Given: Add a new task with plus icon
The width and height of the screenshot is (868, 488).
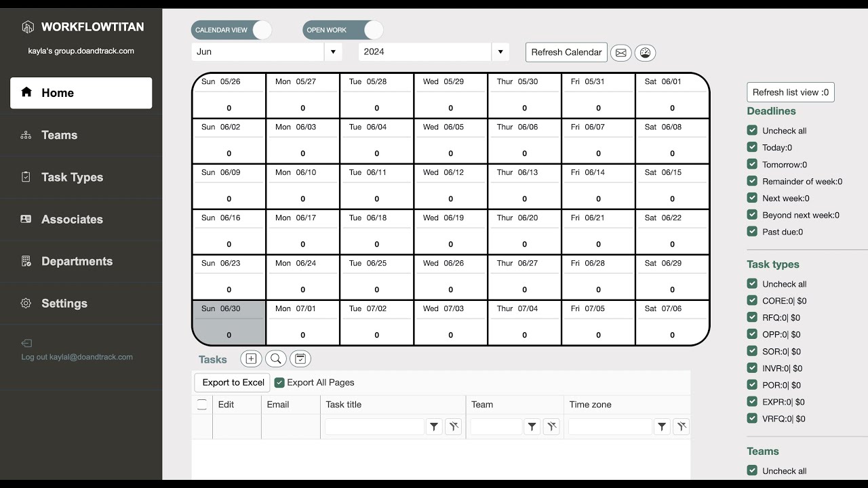Looking at the screenshot, I should pos(250,359).
